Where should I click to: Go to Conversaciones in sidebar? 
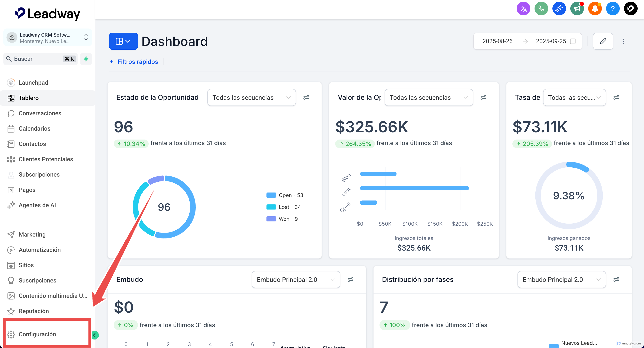click(x=40, y=113)
